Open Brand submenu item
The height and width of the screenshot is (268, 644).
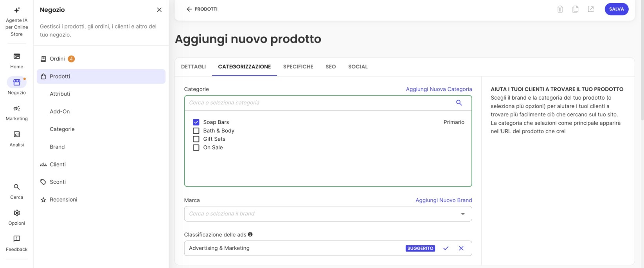57,147
